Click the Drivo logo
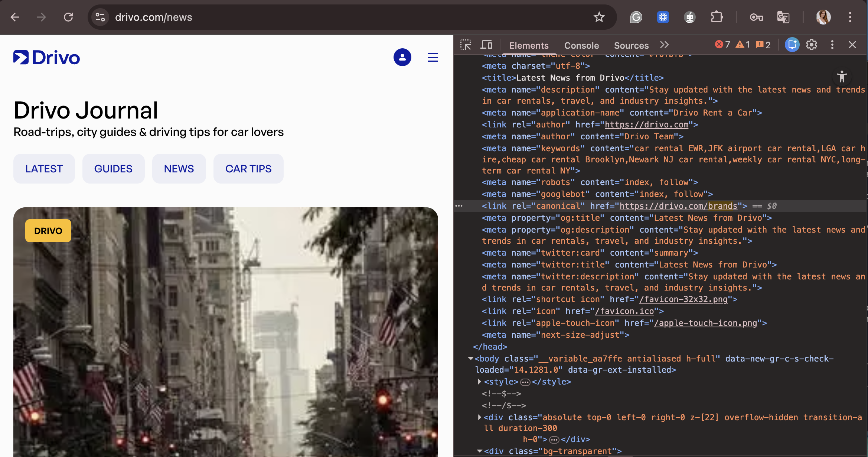 point(47,58)
